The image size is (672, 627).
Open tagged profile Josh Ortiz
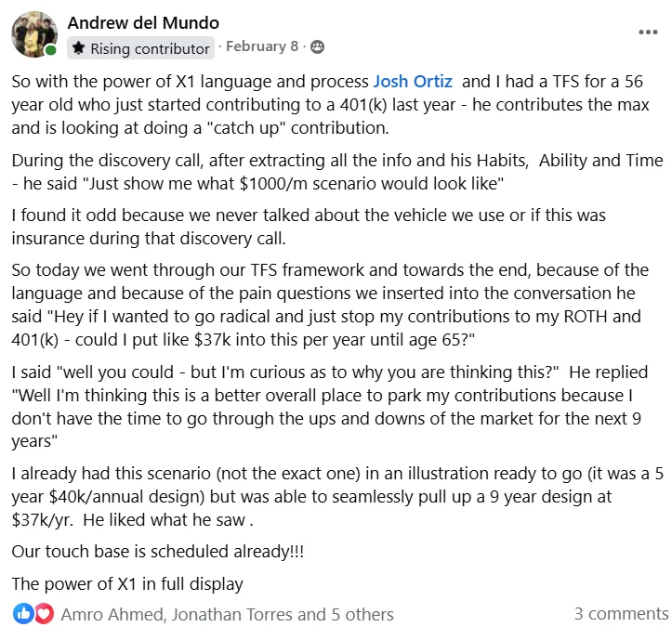[x=413, y=82]
